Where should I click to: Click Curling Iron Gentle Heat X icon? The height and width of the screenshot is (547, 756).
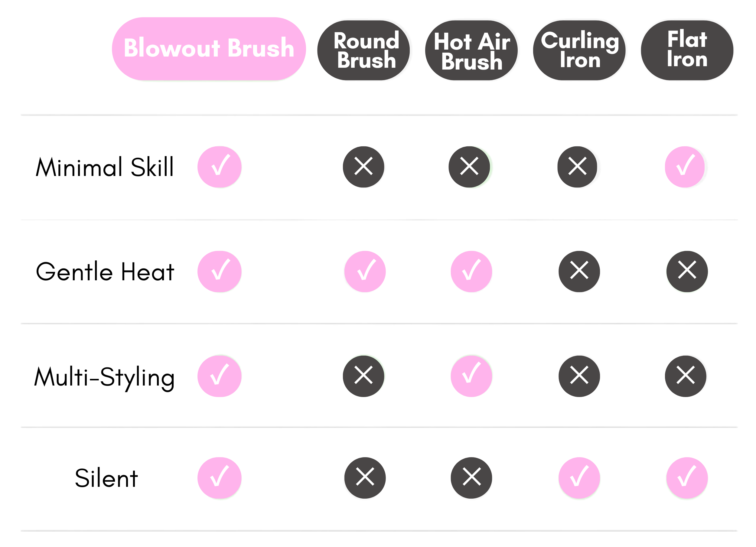point(579,272)
